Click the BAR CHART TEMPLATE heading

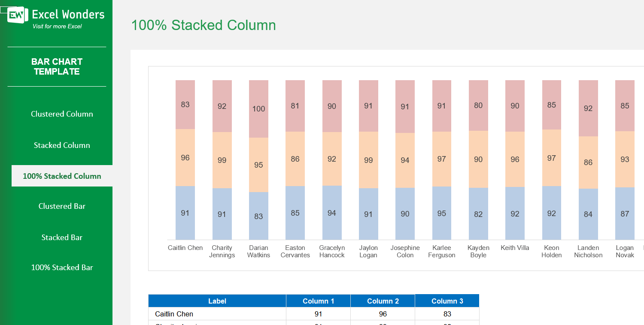pos(56,66)
